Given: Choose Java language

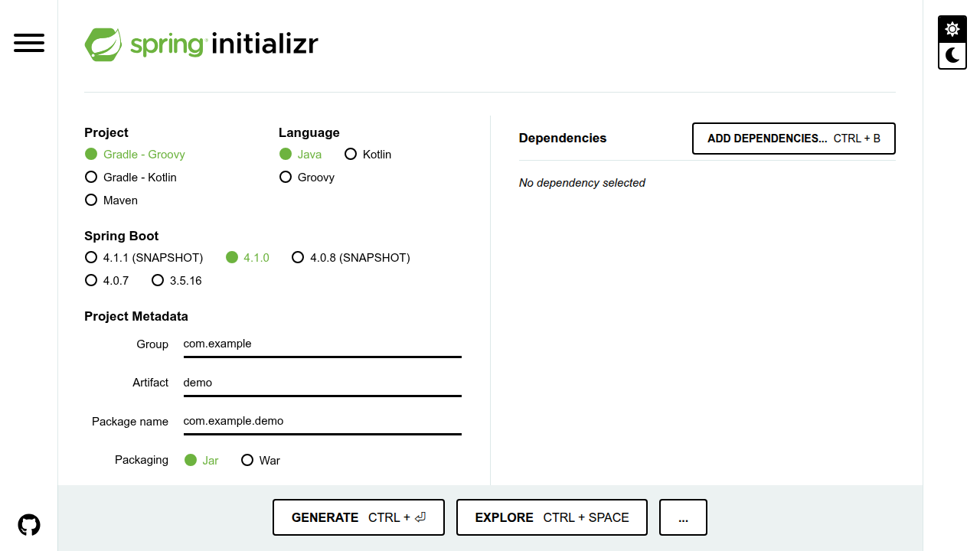Looking at the screenshot, I should click(300, 154).
